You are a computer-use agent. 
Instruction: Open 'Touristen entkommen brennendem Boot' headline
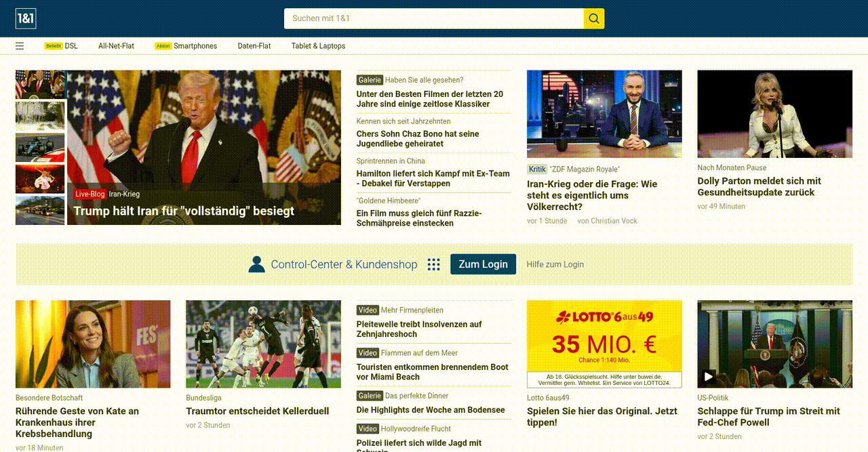pyautogui.click(x=433, y=372)
